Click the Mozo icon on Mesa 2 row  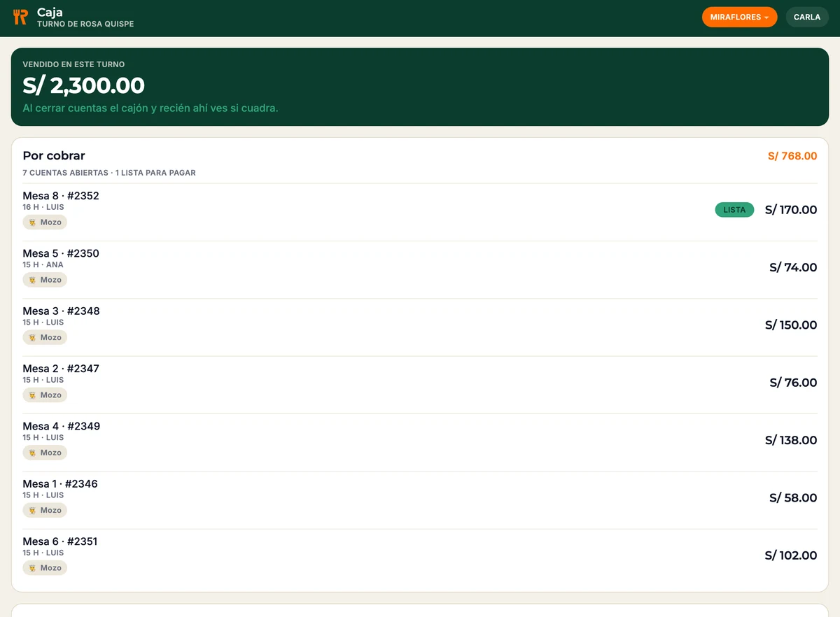(32, 395)
